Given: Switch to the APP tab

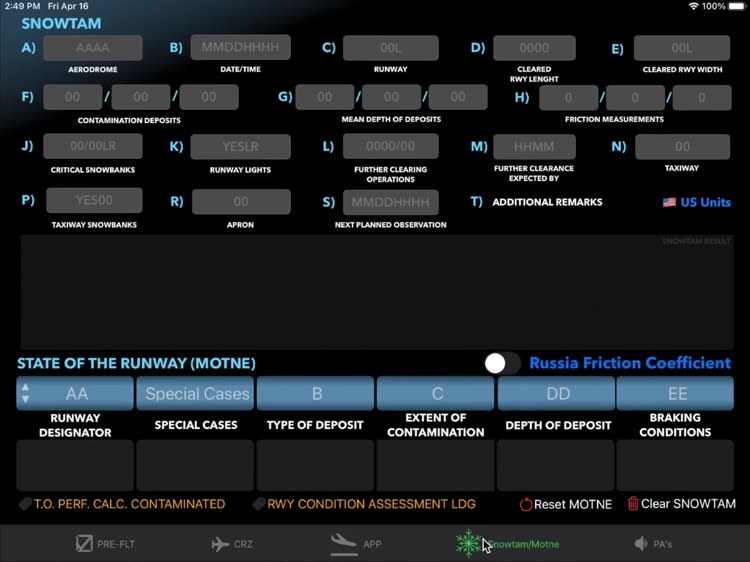Looking at the screenshot, I should pos(356,544).
